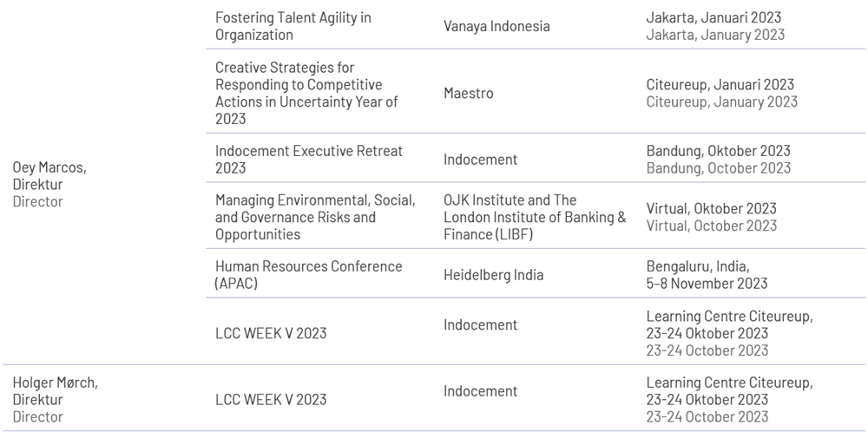Select Indocement Executive Retreat 2023 title
868x432 pixels.
tap(310, 160)
